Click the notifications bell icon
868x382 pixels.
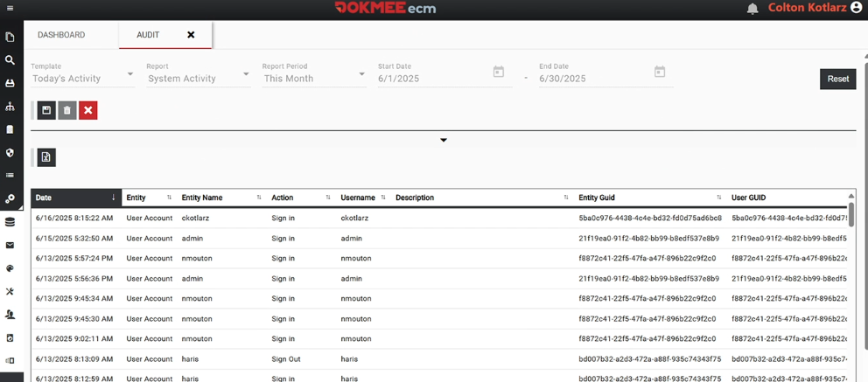pos(752,9)
